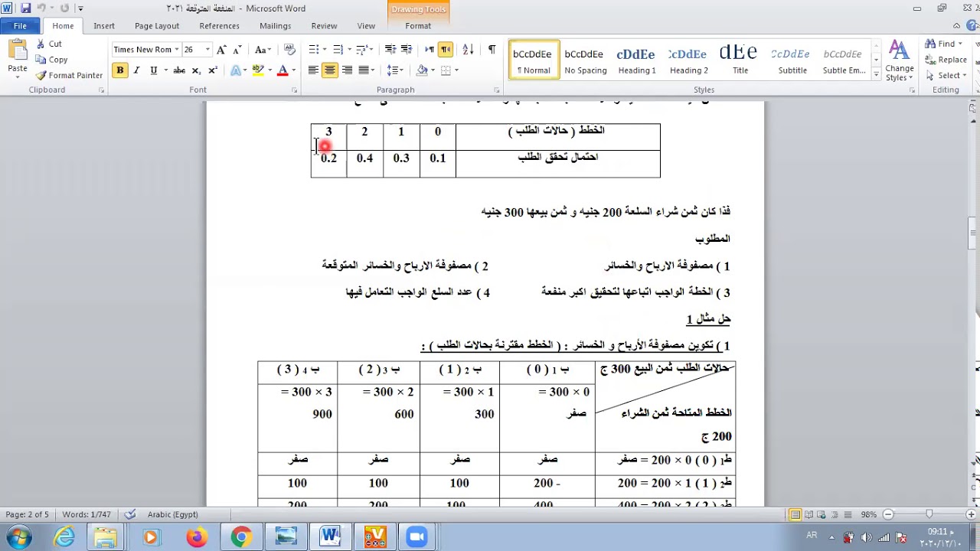Click the Windows Start button
The width and height of the screenshot is (980, 551).
[x=20, y=537]
